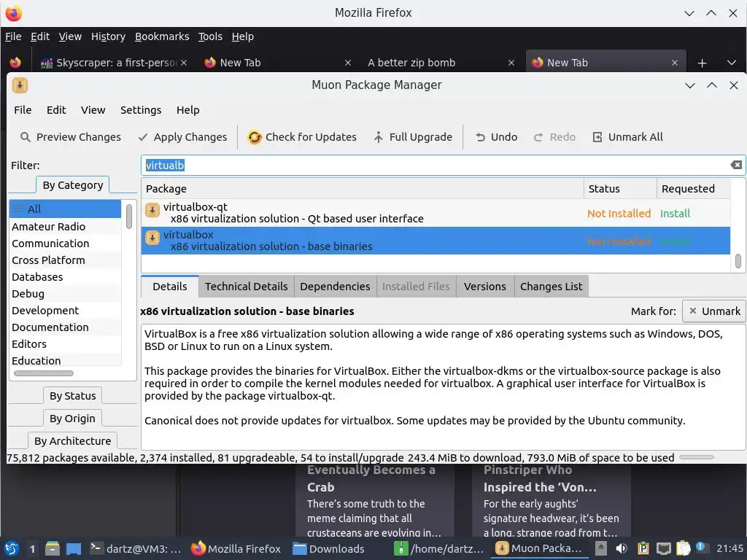This screenshot has height=560, width=747.
Task: Select By Category filter section
Action: tap(72, 185)
